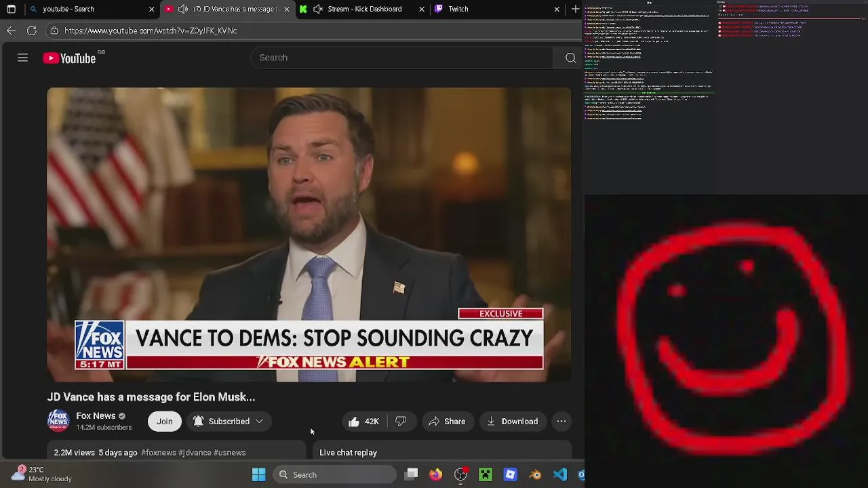Join the Fox News channel membership

[165, 422]
